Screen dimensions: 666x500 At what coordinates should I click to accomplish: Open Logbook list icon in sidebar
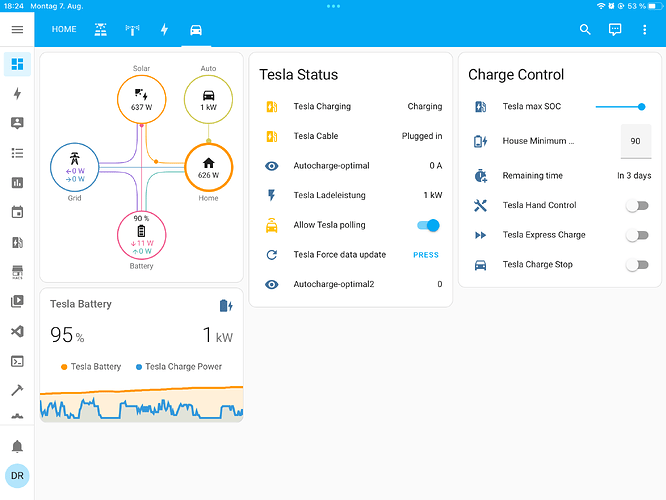(x=17, y=153)
